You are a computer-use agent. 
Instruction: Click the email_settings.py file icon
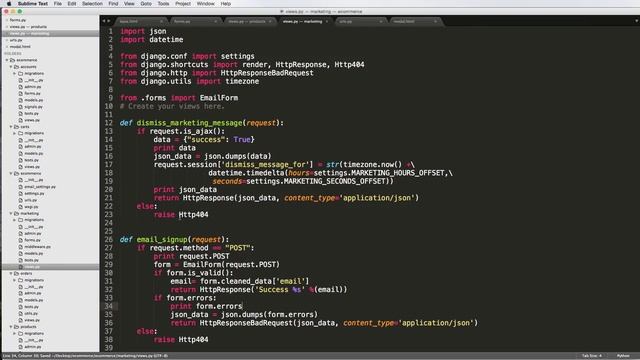[x=20, y=187]
